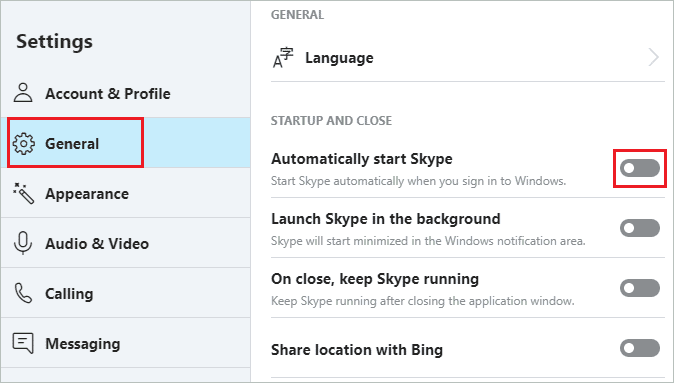Switch to Appearance settings label
674x383 pixels.
pos(87,194)
